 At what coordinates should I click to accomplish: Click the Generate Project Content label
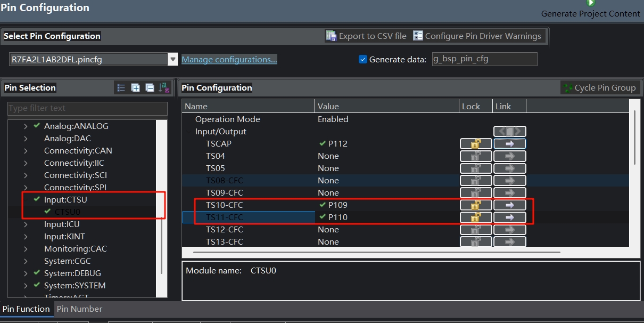pos(591,14)
